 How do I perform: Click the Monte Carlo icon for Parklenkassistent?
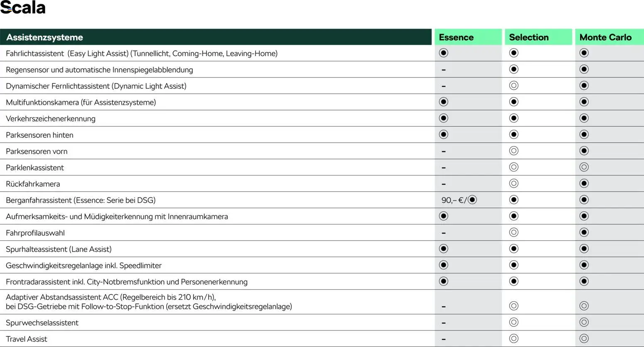[x=584, y=167]
